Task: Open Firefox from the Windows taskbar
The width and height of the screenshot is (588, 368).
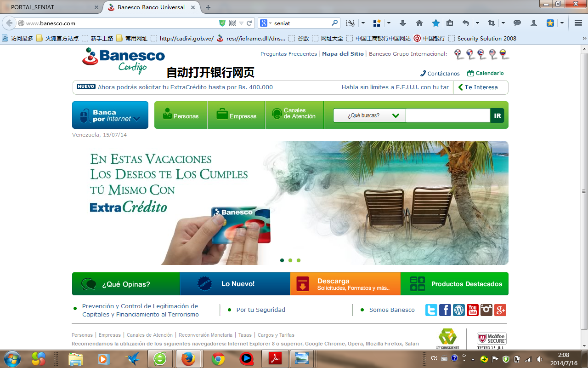Action: pyautogui.click(x=188, y=359)
